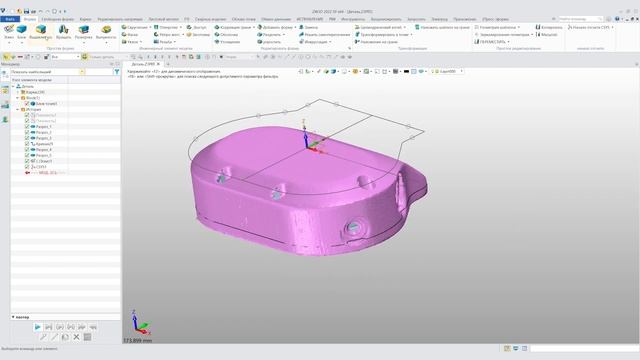
Task: Switch to the Инструменты ribbon tab
Action: pos(353,19)
